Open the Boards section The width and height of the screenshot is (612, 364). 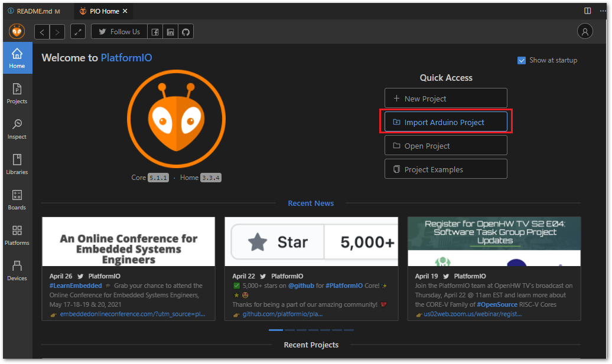(17, 199)
